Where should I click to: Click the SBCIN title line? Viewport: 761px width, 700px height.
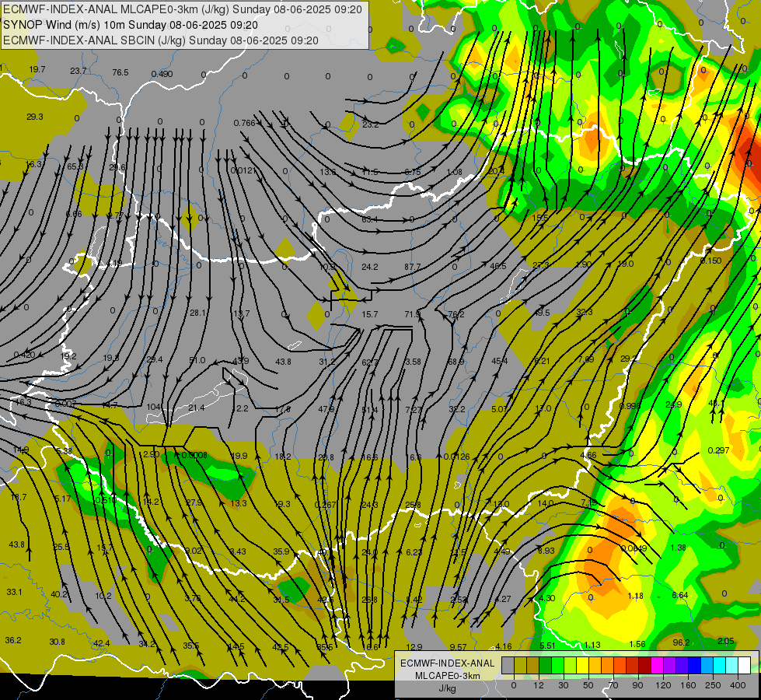click(x=161, y=40)
